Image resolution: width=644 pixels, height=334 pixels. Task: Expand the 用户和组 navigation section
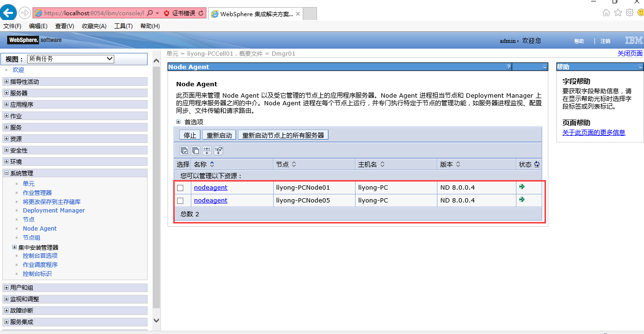[x=7, y=287]
